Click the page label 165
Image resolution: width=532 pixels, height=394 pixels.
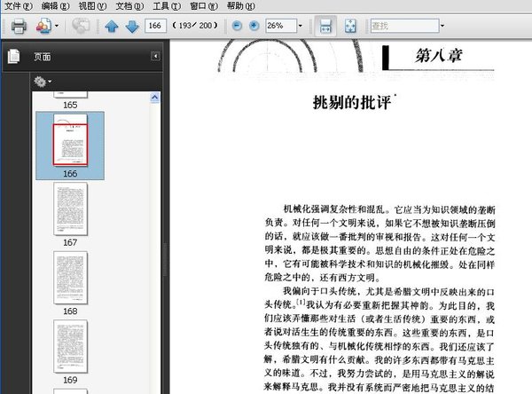point(70,105)
